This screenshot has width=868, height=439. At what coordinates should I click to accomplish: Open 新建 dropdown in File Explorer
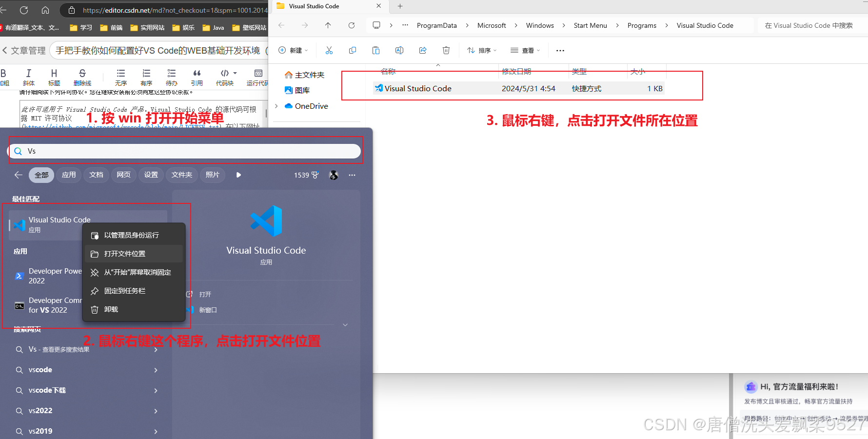[293, 50]
